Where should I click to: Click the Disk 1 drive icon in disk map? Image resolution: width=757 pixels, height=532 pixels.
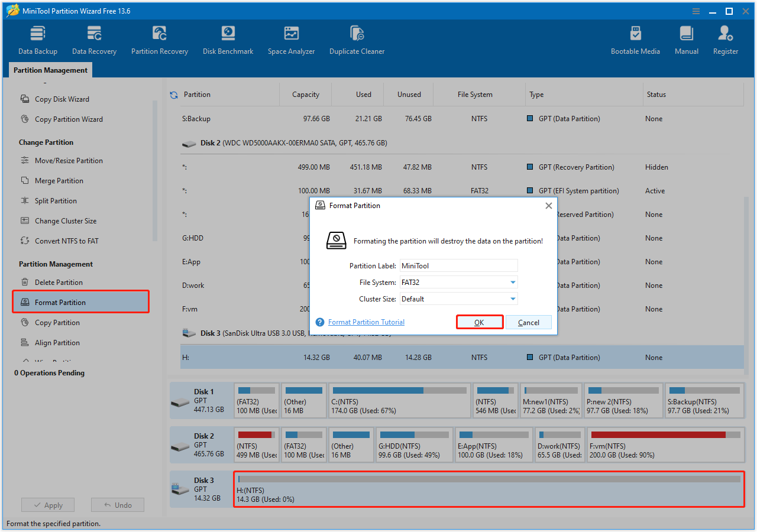(180, 402)
